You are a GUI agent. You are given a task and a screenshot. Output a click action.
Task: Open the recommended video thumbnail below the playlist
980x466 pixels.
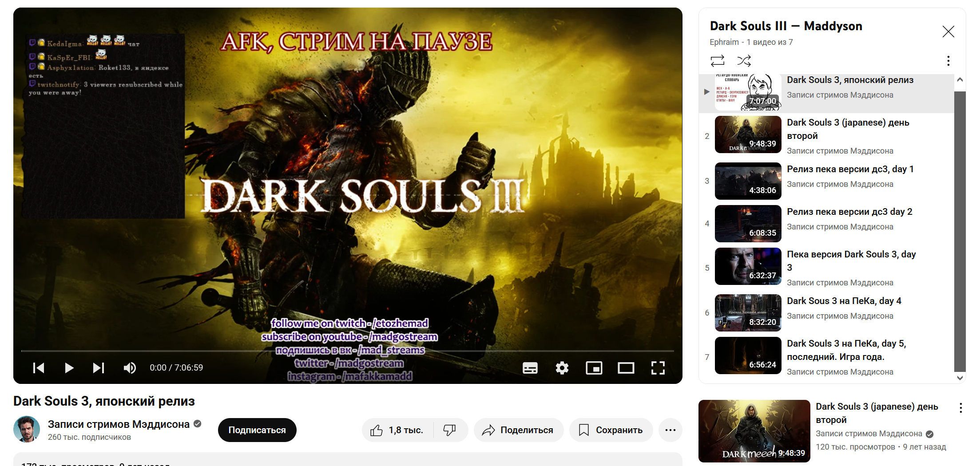(x=754, y=431)
